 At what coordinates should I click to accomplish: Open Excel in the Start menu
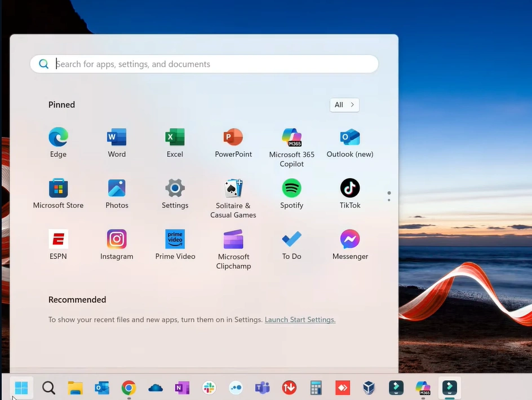pos(175,137)
